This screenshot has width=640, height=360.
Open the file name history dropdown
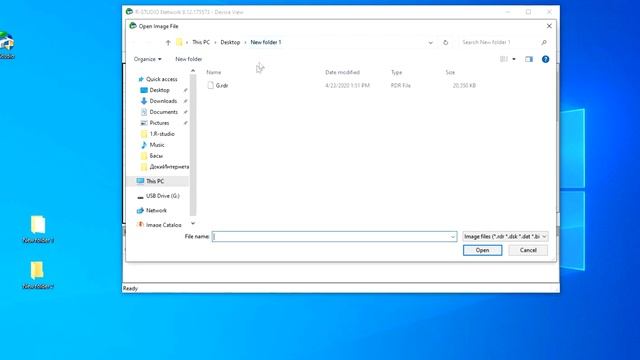coord(453,237)
